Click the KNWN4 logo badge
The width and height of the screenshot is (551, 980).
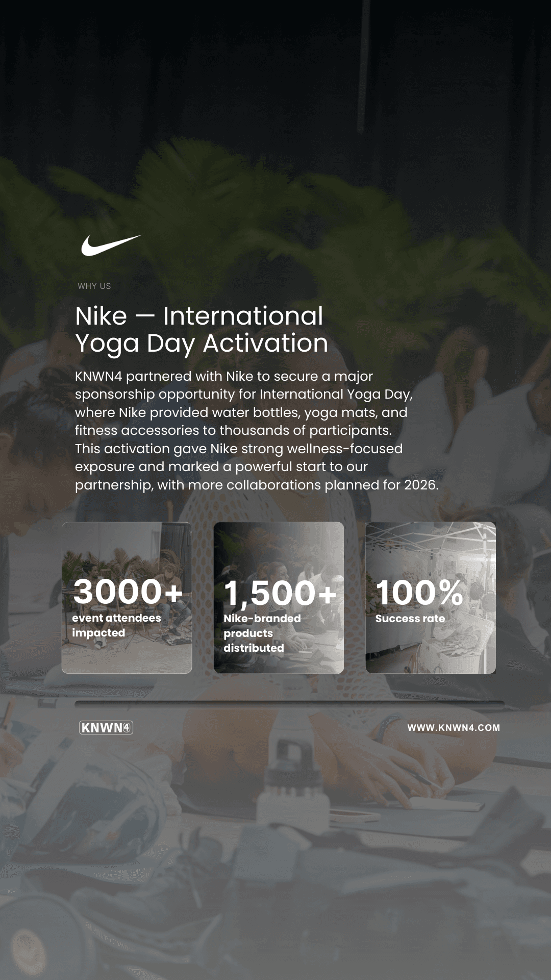pos(106,728)
